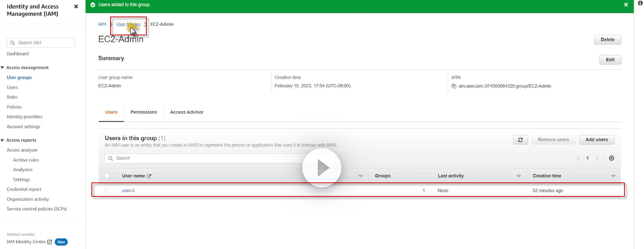644x249 pixels.
Task: Open Roles in the sidebar
Action: (x=12, y=97)
